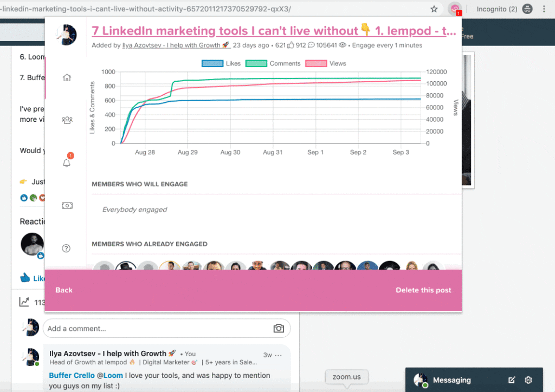The width and height of the screenshot is (555, 392).
Task: Open the payments banknote icon
Action: 66,205
